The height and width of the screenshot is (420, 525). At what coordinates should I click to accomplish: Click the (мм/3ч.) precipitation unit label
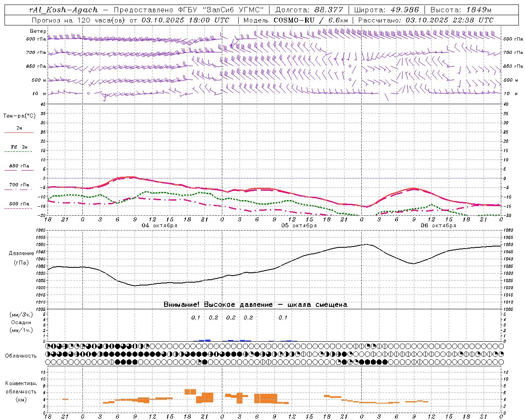[x=21, y=315]
